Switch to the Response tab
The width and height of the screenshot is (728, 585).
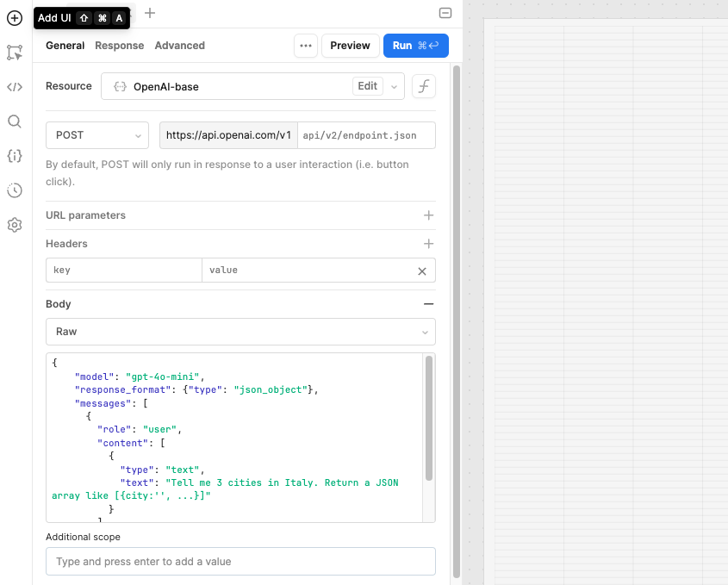tap(119, 46)
